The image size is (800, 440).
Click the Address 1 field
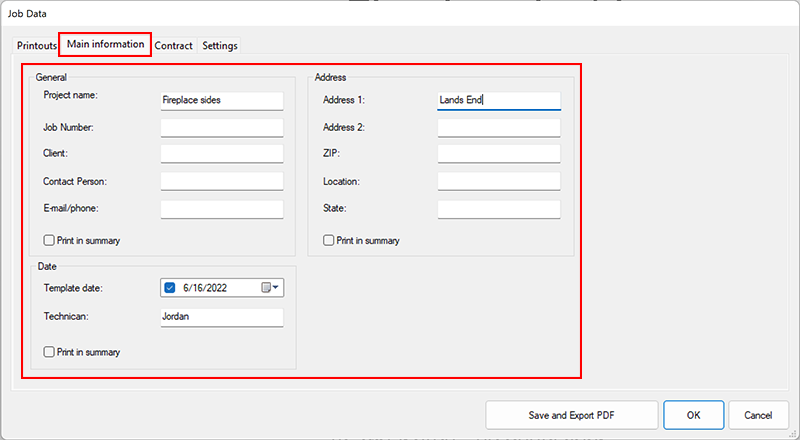(x=499, y=101)
